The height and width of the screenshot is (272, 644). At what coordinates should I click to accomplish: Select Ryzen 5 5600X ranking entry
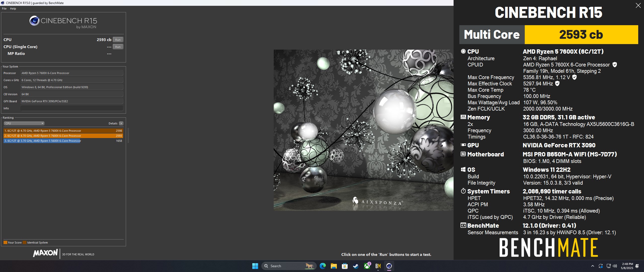[63, 141]
